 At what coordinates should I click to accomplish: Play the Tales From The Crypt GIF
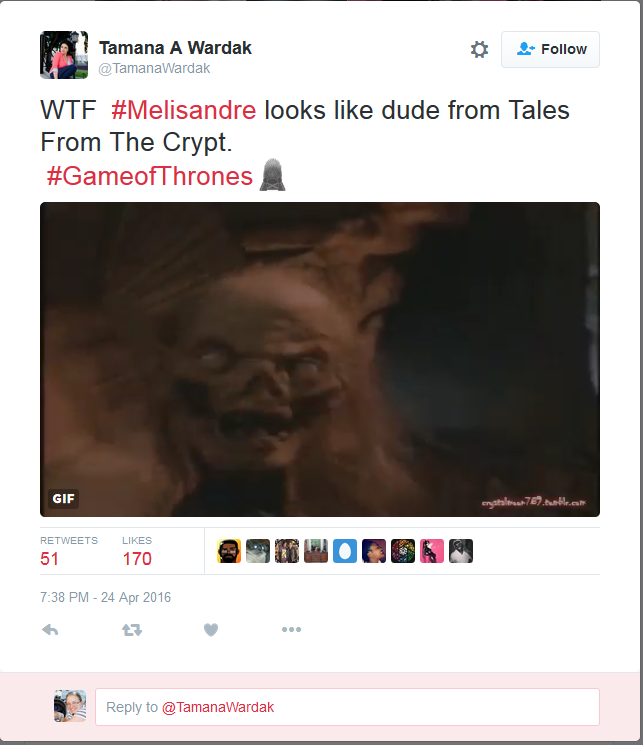tap(320, 359)
